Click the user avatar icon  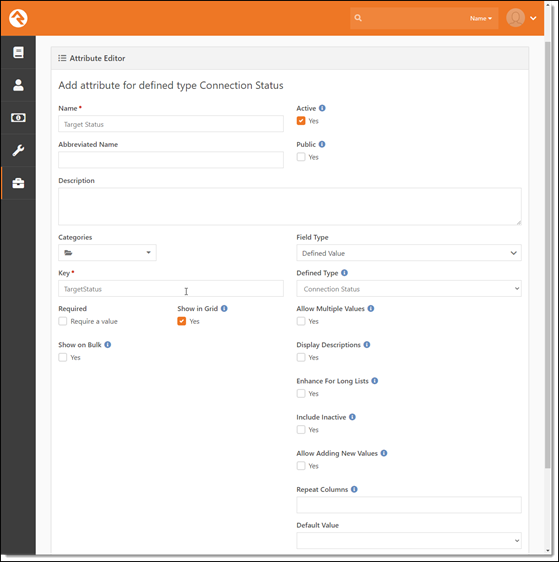(x=515, y=18)
